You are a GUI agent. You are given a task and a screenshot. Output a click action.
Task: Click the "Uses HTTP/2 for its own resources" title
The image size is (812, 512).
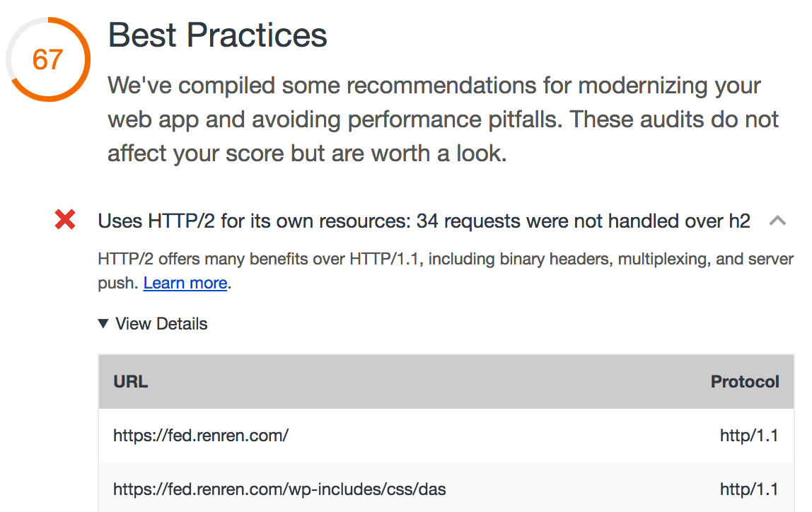(253, 221)
